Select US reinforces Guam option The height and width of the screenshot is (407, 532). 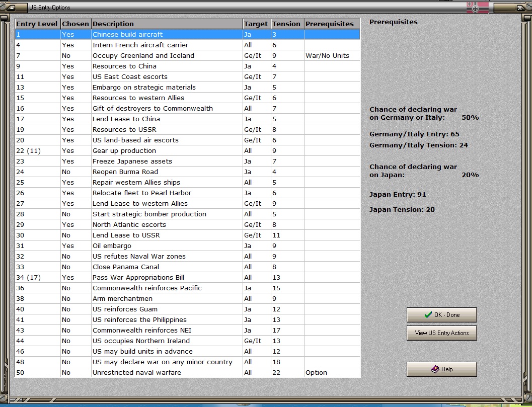tap(187, 309)
